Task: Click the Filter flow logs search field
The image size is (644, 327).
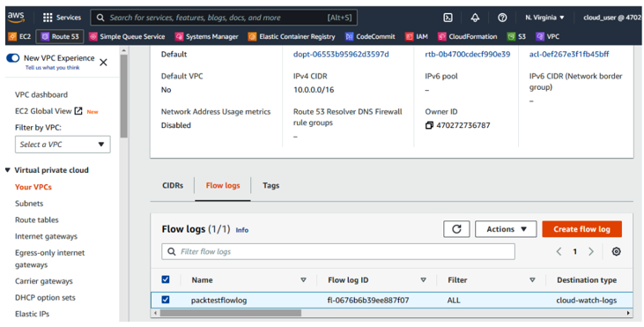Action: pyautogui.click(x=338, y=251)
